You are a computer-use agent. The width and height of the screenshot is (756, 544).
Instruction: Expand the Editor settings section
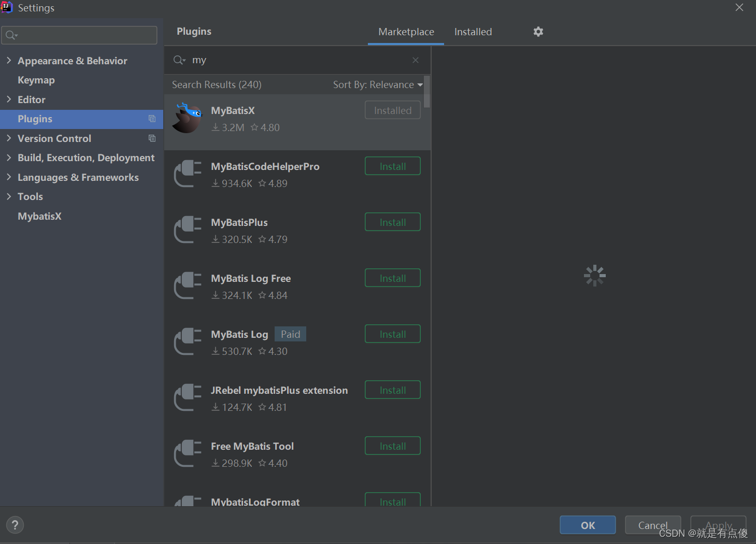9,99
